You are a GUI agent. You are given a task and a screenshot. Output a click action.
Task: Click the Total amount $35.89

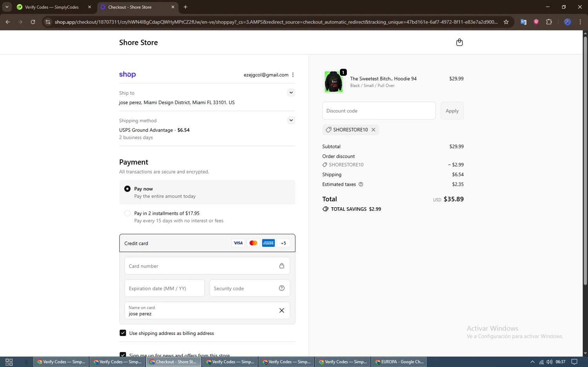coord(454,199)
